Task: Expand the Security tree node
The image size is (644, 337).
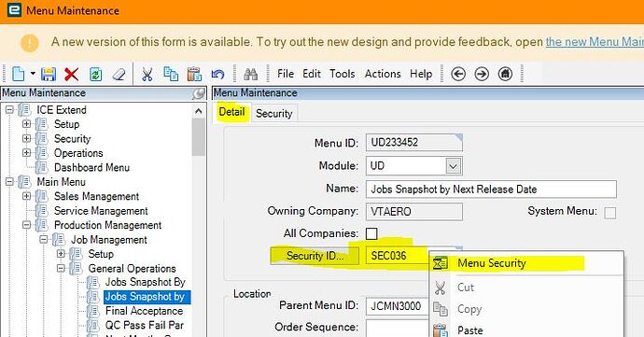Action: tap(26, 138)
